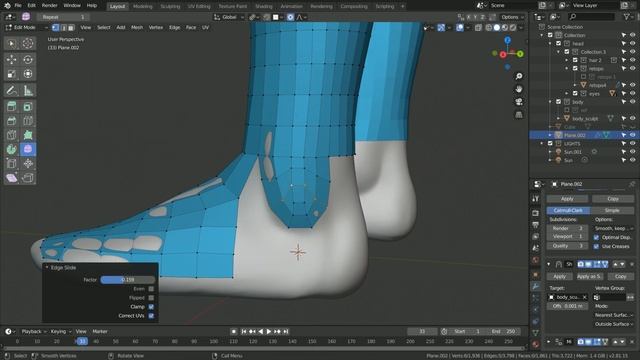Open the Nearest Surface mode dropdown
Image resolution: width=640 pixels, height=360 pixels.
click(x=614, y=315)
